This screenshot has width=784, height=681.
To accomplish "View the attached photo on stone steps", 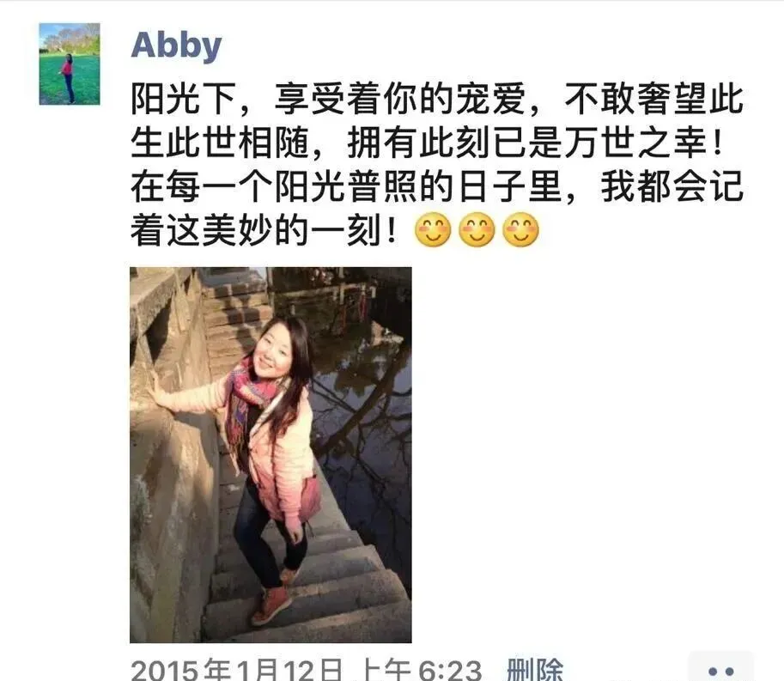I will 270,454.
